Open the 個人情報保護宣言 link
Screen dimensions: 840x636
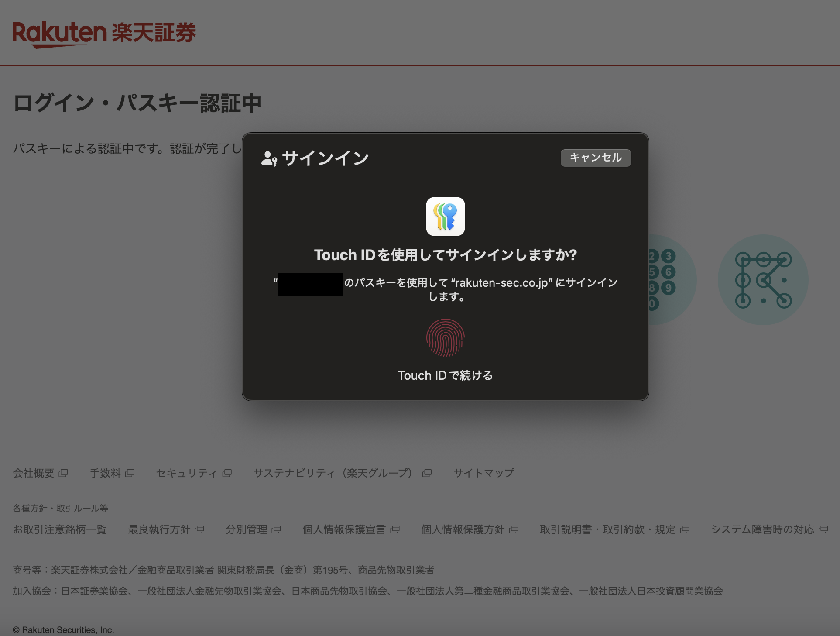(344, 529)
